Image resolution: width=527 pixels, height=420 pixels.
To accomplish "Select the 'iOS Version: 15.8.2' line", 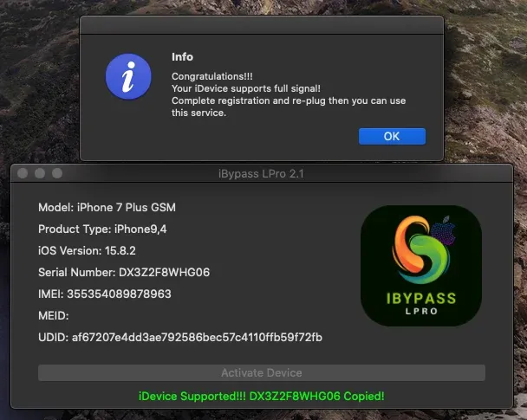I will pos(87,250).
